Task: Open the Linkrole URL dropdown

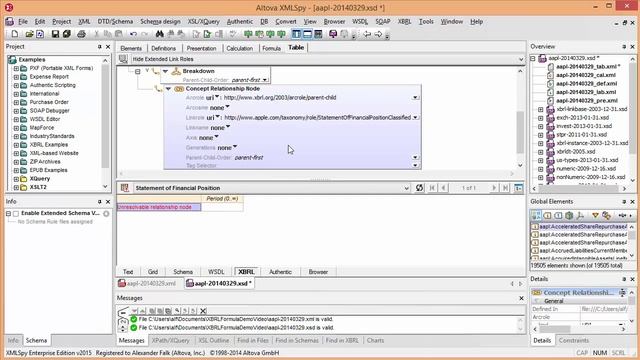Action: click(x=415, y=118)
